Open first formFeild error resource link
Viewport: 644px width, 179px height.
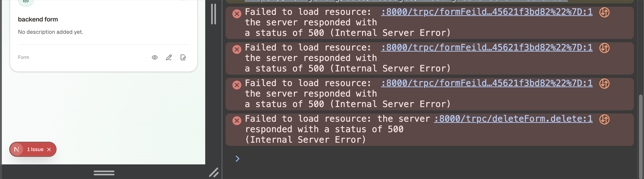pos(486,12)
